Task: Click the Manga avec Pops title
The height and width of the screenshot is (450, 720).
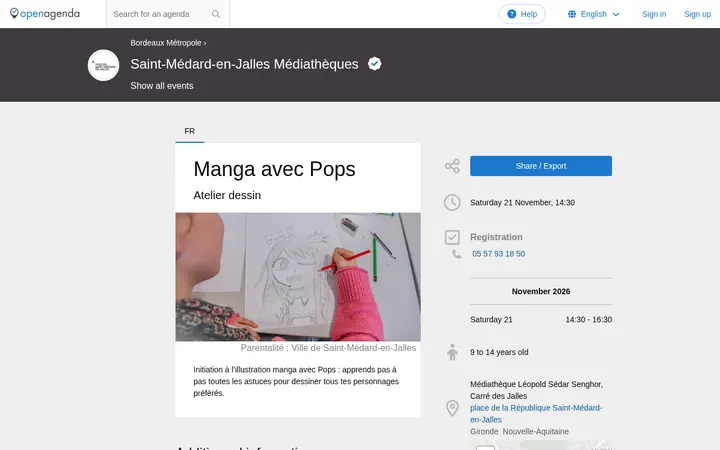Action: click(x=274, y=169)
